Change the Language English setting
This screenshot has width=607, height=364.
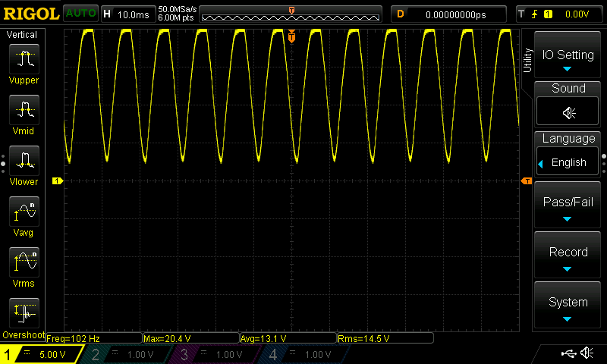[568, 162]
